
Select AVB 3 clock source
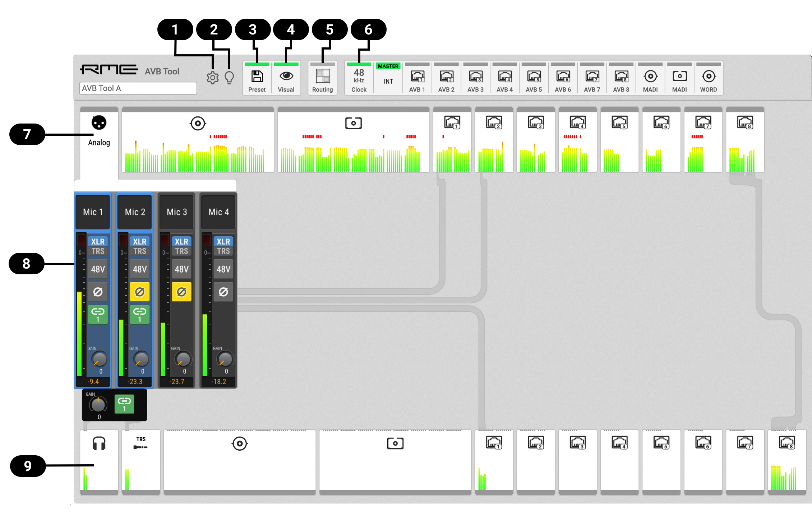(475, 78)
